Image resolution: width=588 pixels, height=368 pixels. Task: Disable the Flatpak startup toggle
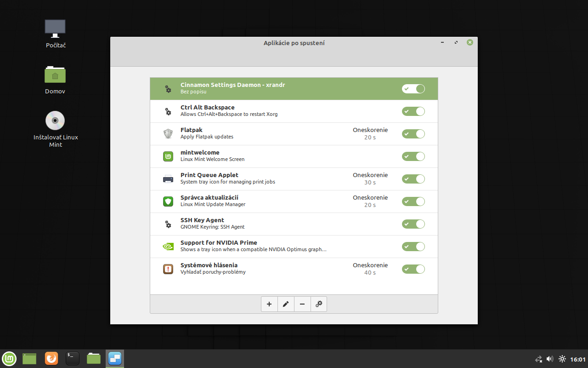[x=413, y=134]
